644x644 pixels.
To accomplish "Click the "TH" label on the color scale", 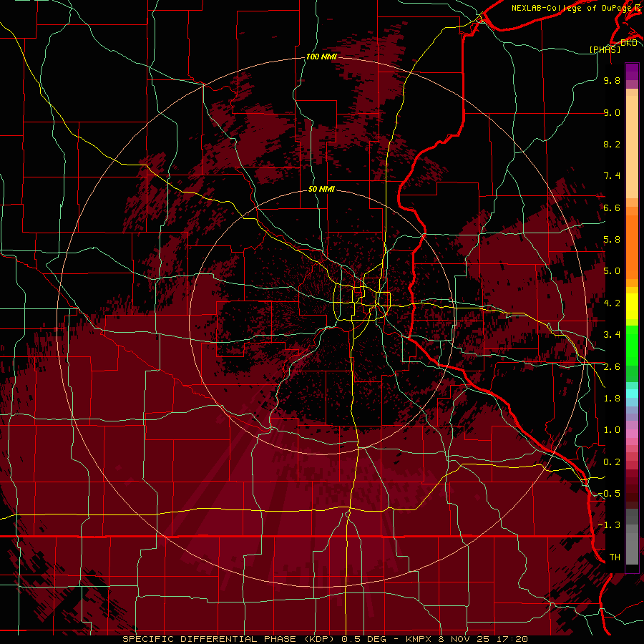I will pyautogui.click(x=615, y=557).
